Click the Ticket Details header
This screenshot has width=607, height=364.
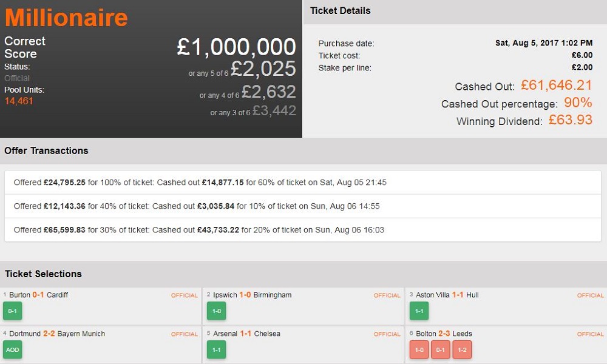tap(340, 11)
